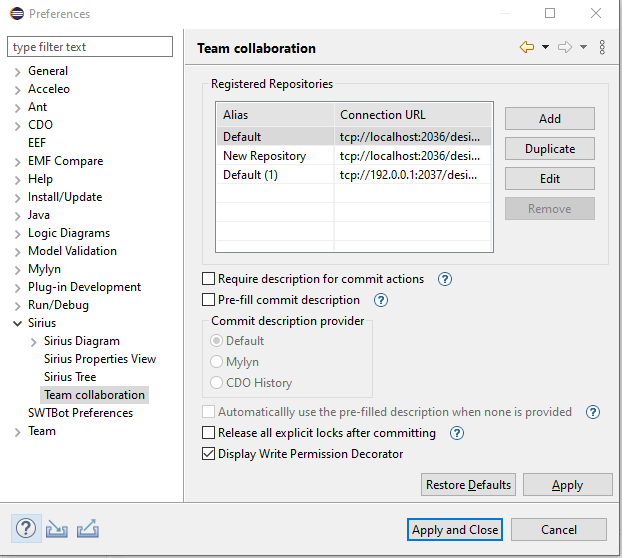Click the type filter text field
This screenshot has width=622, height=558.
pyautogui.click(x=90, y=47)
